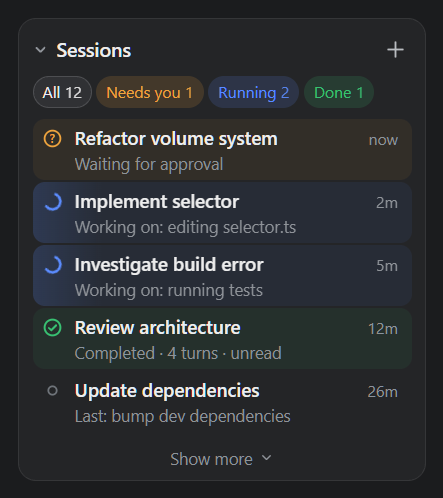Screen dimensions: 443x498
Task: Open Review architecture session
Action: (222, 339)
